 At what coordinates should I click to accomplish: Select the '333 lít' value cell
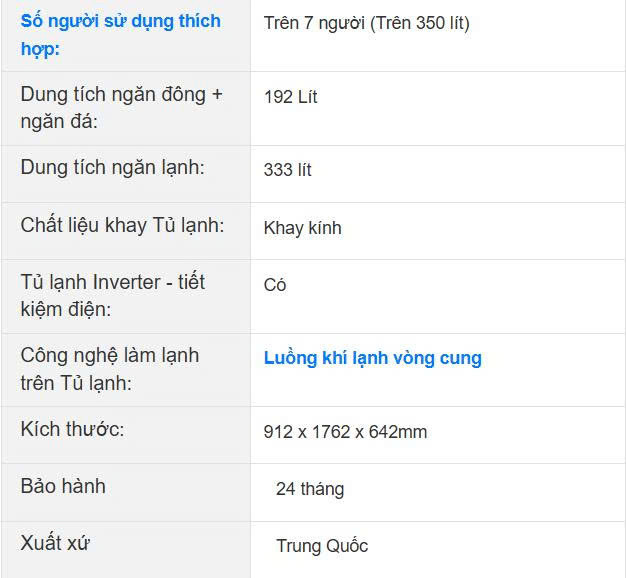point(287,170)
